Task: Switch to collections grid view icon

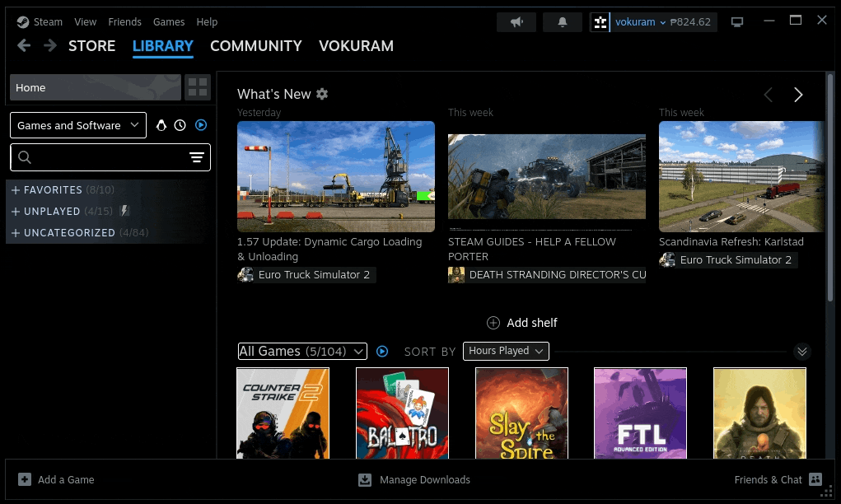Action: click(198, 87)
